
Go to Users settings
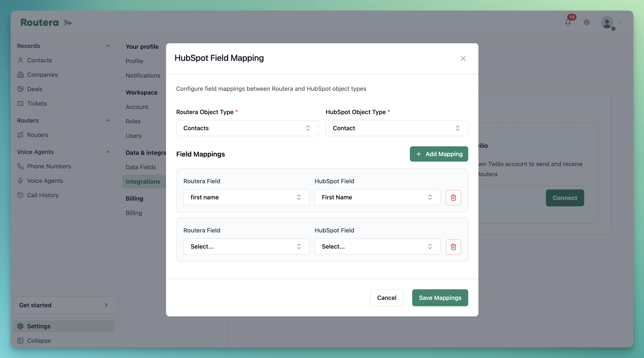[x=134, y=136]
